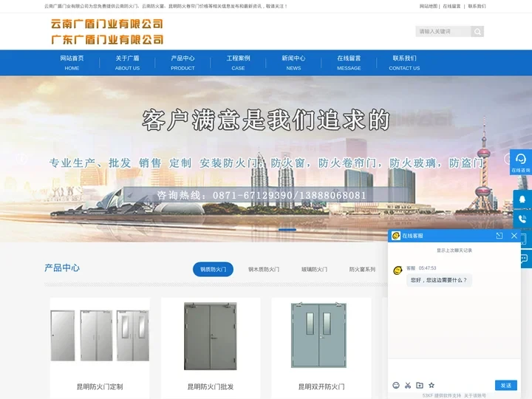Select the 玻璃防火门 product tab
The width and height of the screenshot is (532, 399).
pyautogui.click(x=315, y=270)
